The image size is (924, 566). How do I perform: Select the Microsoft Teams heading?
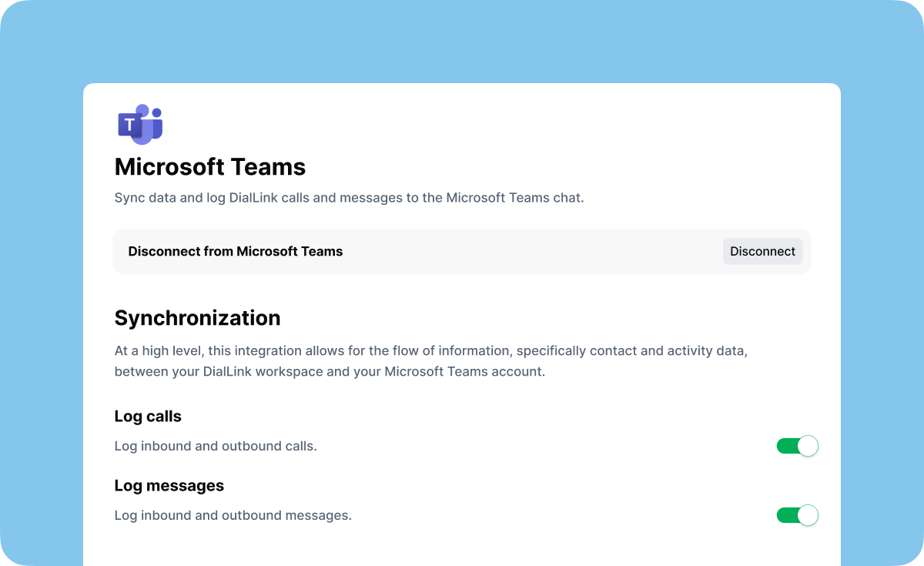click(x=210, y=167)
